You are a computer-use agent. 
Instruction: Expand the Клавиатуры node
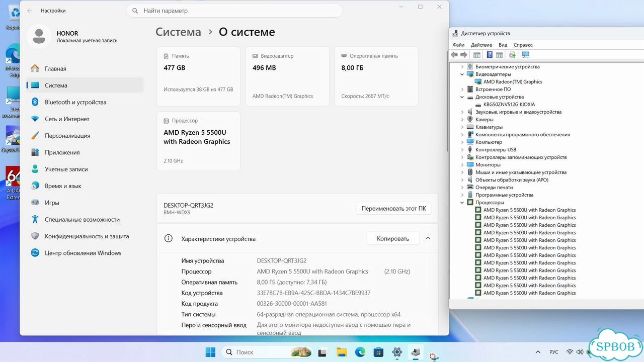pos(462,127)
